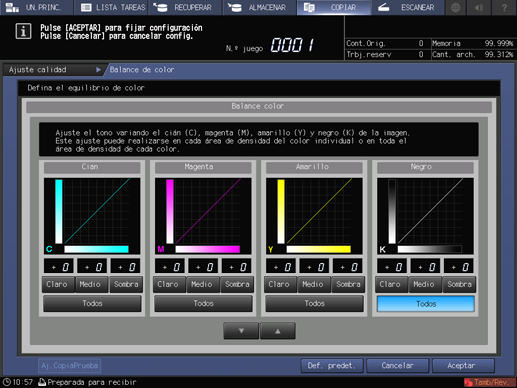The height and width of the screenshot is (388, 517).
Task: Open the RECUPERAR tab
Action: click(x=185, y=7)
